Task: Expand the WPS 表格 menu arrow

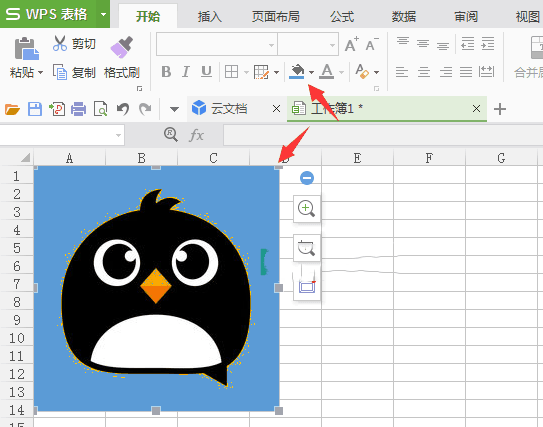Action: click(x=103, y=14)
